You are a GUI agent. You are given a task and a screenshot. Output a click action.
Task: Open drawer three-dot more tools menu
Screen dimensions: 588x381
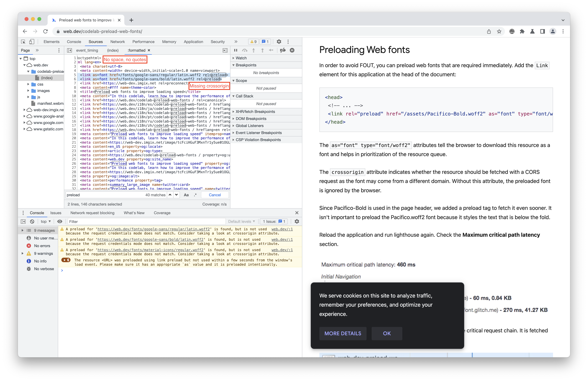click(x=23, y=213)
